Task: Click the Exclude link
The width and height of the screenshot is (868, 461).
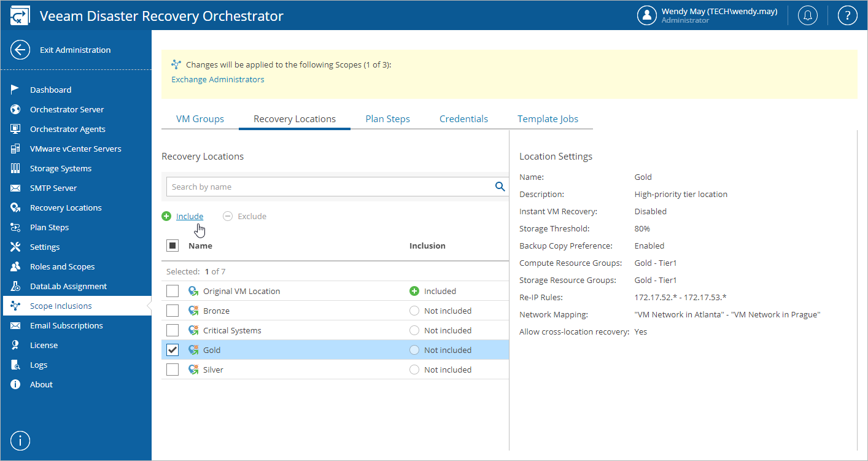Action: click(x=252, y=216)
